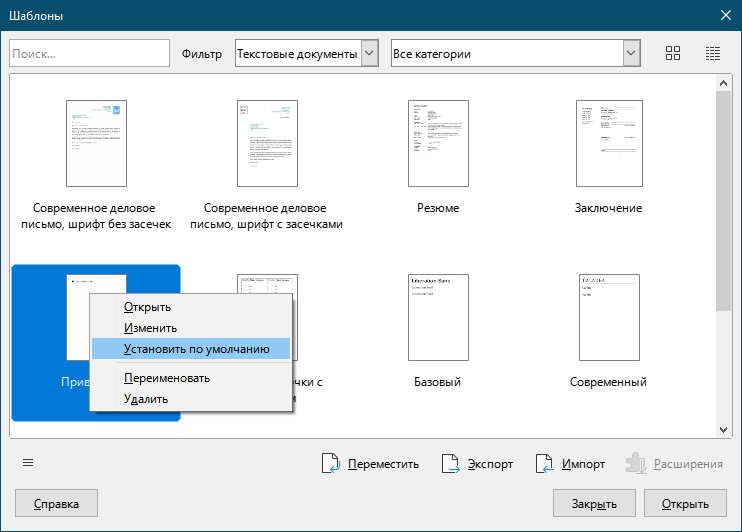Select the Заключение template thumbnail

(x=609, y=143)
